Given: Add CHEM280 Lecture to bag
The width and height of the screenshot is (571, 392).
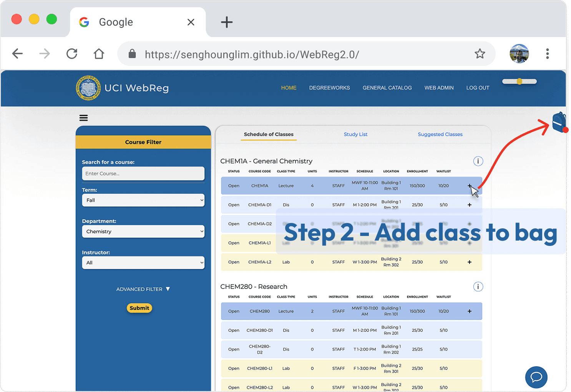Looking at the screenshot, I should click(x=470, y=311).
